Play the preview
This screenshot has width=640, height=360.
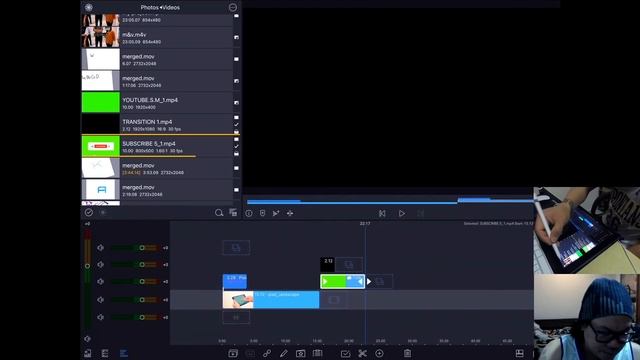click(402, 213)
